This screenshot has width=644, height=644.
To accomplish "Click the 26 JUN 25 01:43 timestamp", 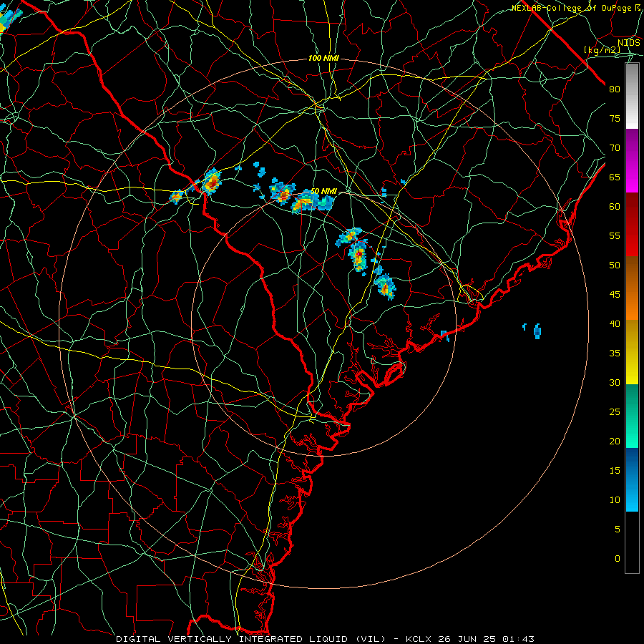I will pos(487,639).
